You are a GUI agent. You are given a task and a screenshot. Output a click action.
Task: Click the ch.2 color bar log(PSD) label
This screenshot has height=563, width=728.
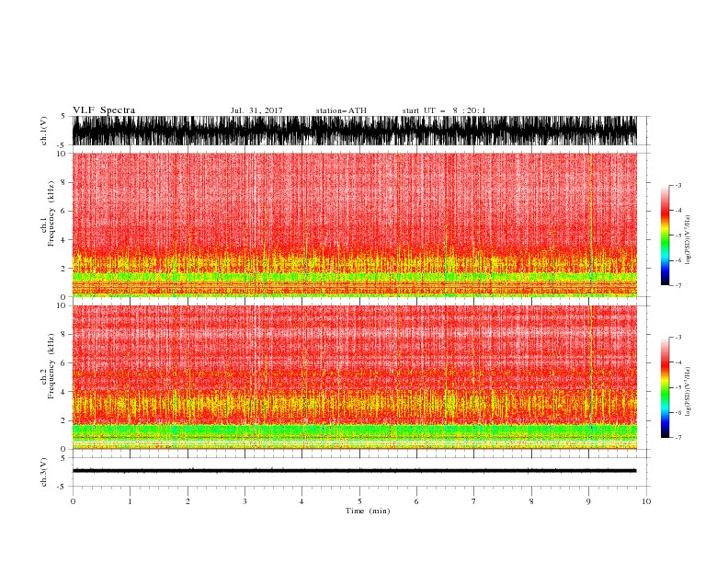click(x=688, y=392)
